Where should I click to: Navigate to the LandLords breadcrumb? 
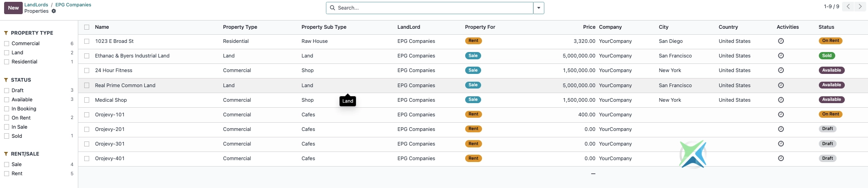[36, 5]
